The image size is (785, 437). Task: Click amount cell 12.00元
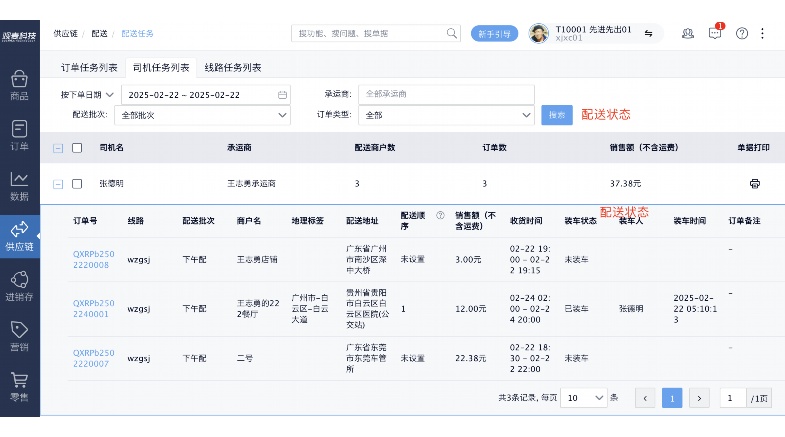pos(471,308)
